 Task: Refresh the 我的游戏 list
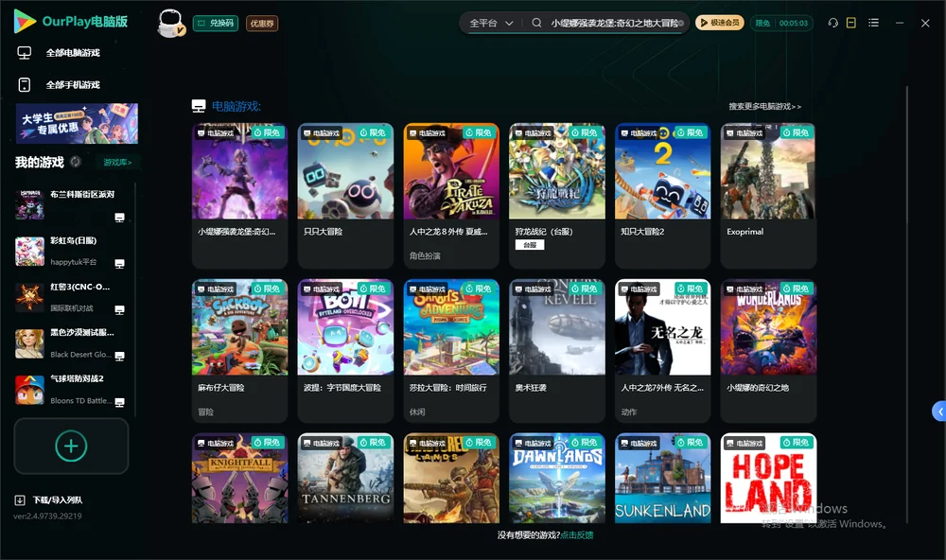tap(76, 162)
